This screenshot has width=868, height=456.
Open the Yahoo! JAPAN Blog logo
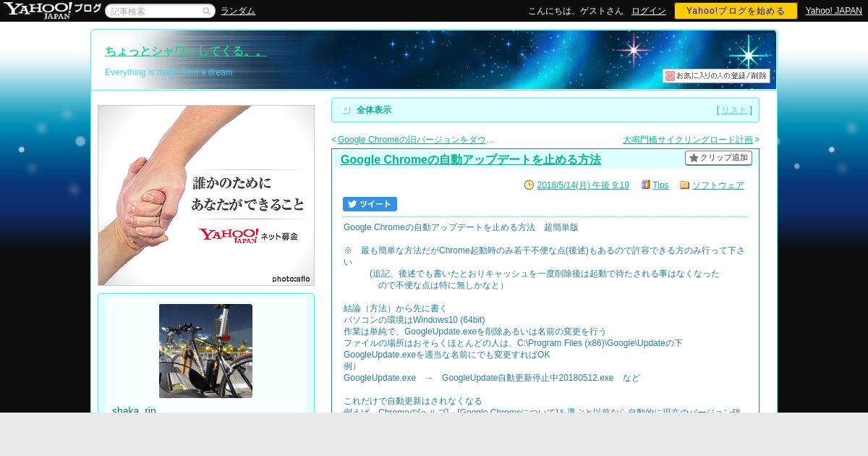(52, 10)
